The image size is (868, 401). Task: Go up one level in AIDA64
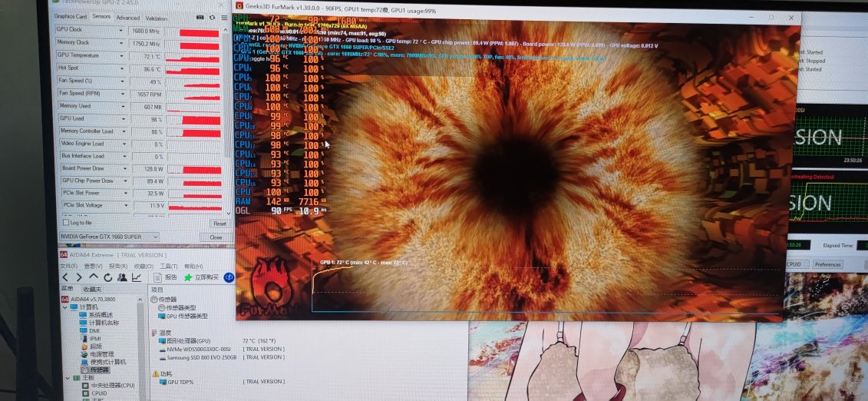94,277
